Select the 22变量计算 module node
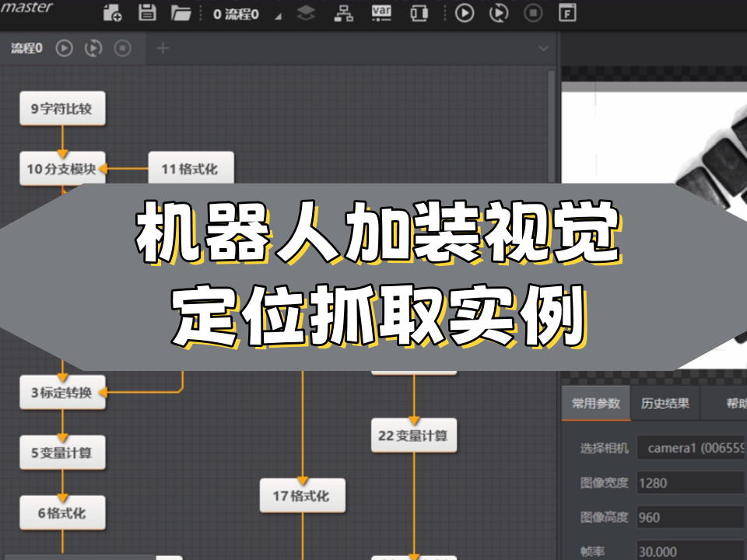The height and width of the screenshot is (560, 747). coord(413,436)
